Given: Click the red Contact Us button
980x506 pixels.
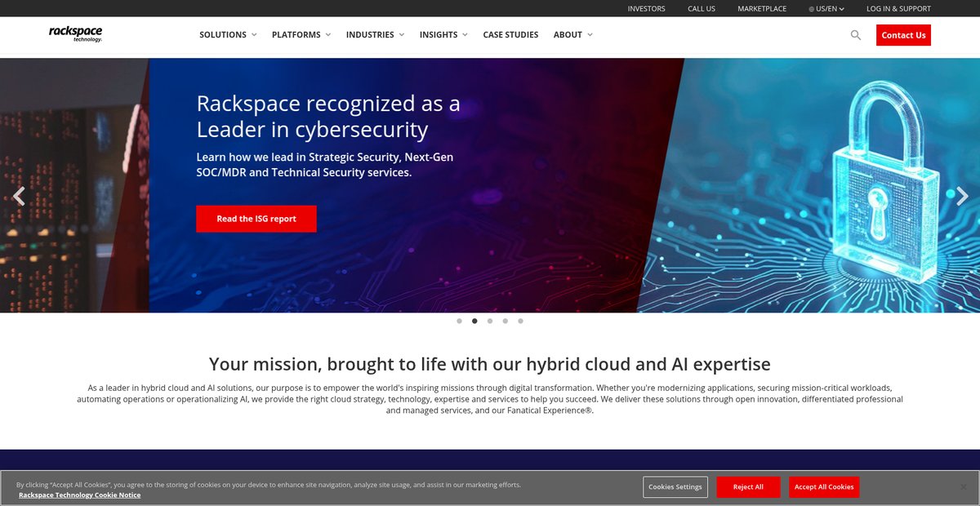Looking at the screenshot, I should coord(903,35).
